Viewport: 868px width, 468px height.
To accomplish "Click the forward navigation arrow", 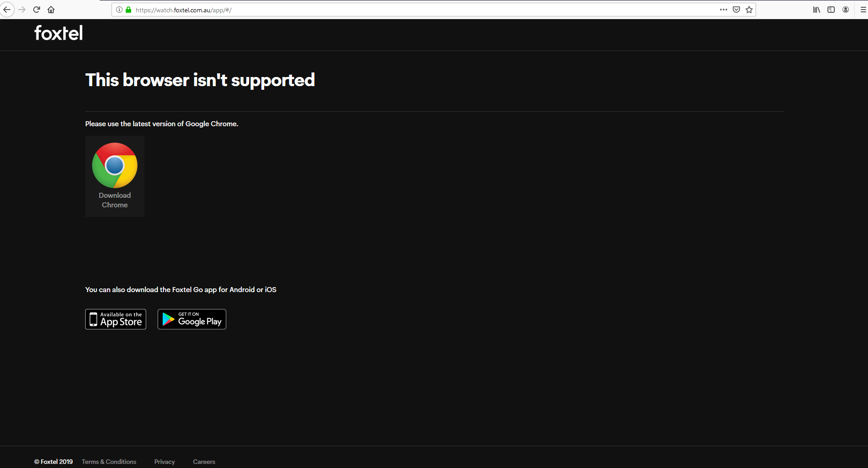I will click(22, 10).
